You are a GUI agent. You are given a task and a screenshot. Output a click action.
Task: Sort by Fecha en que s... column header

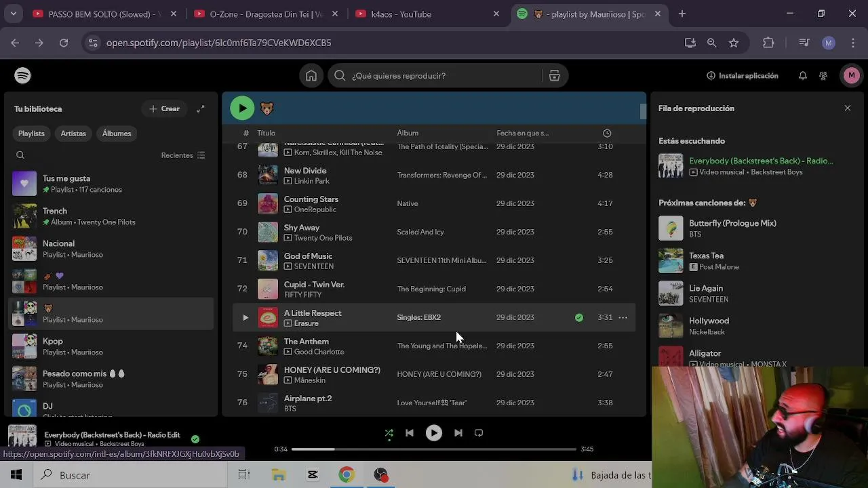(x=522, y=133)
